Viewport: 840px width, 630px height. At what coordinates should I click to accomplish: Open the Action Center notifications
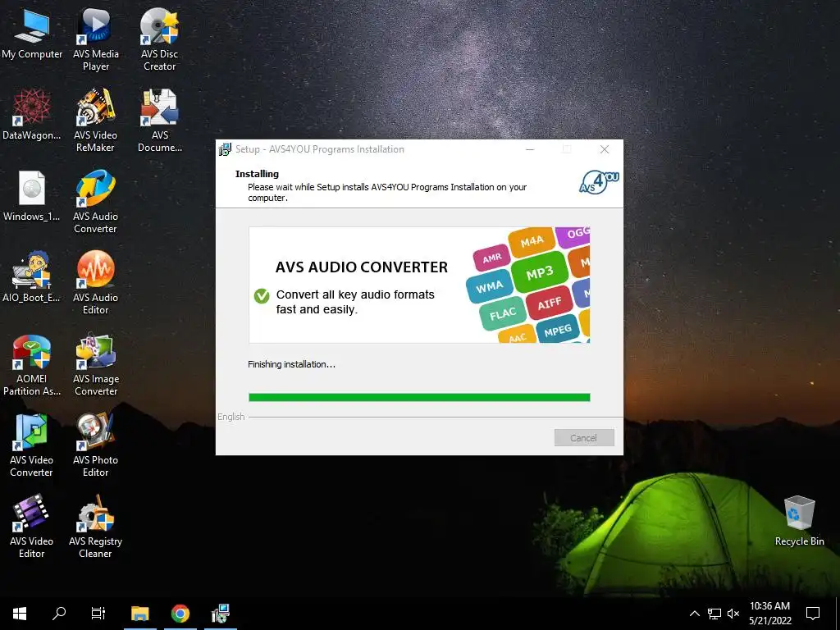813,614
